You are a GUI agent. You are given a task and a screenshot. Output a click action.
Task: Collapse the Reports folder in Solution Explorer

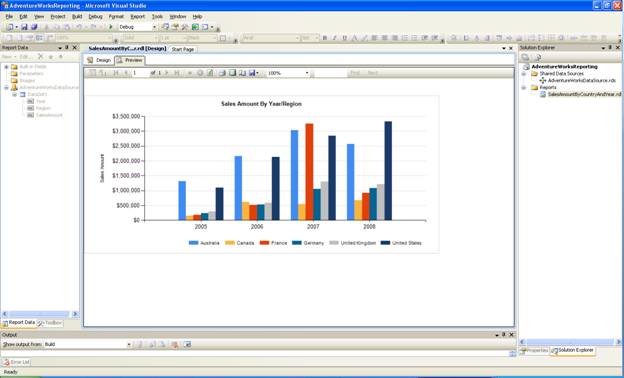[524, 88]
